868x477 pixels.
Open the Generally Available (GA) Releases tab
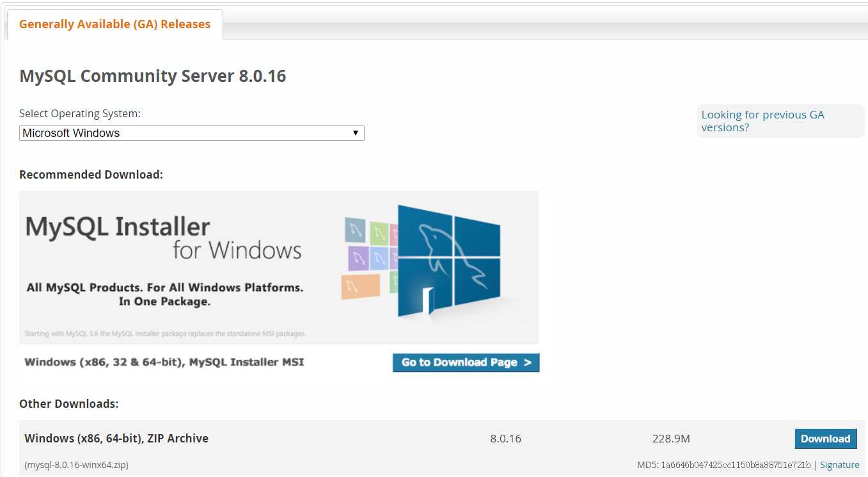[114, 24]
